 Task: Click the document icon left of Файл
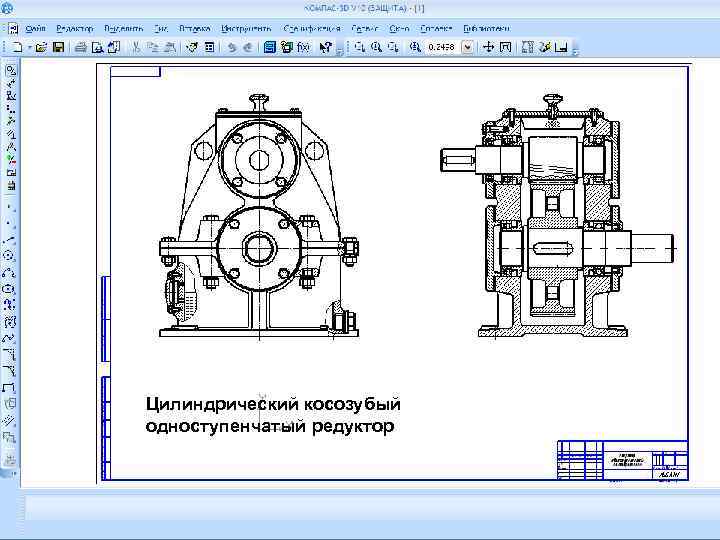pos(13,28)
